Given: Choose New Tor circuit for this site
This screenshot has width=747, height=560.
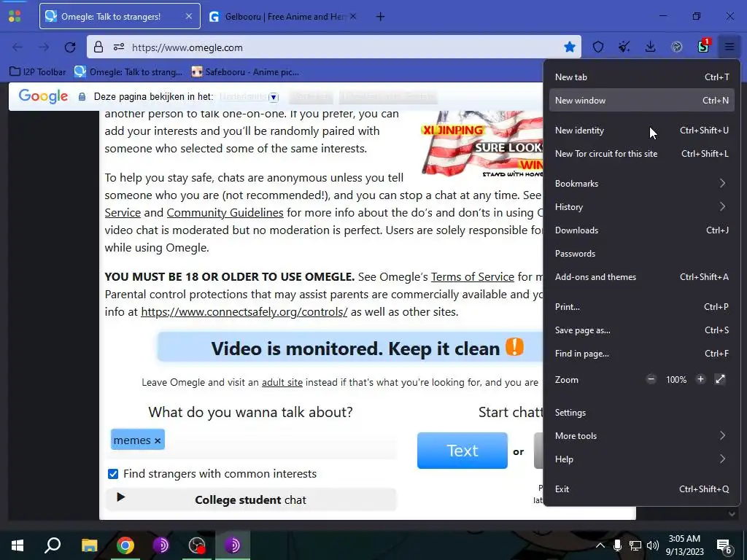Looking at the screenshot, I should tap(642, 153).
